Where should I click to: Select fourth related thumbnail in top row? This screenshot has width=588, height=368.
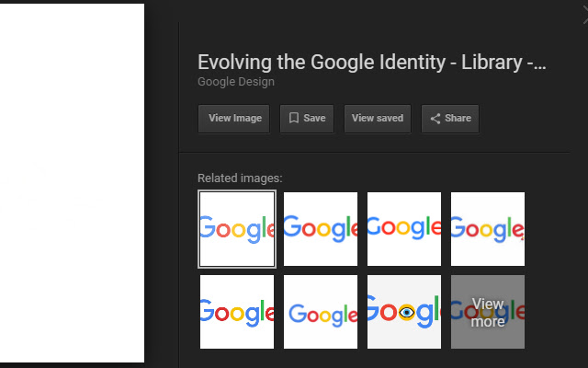488,229
